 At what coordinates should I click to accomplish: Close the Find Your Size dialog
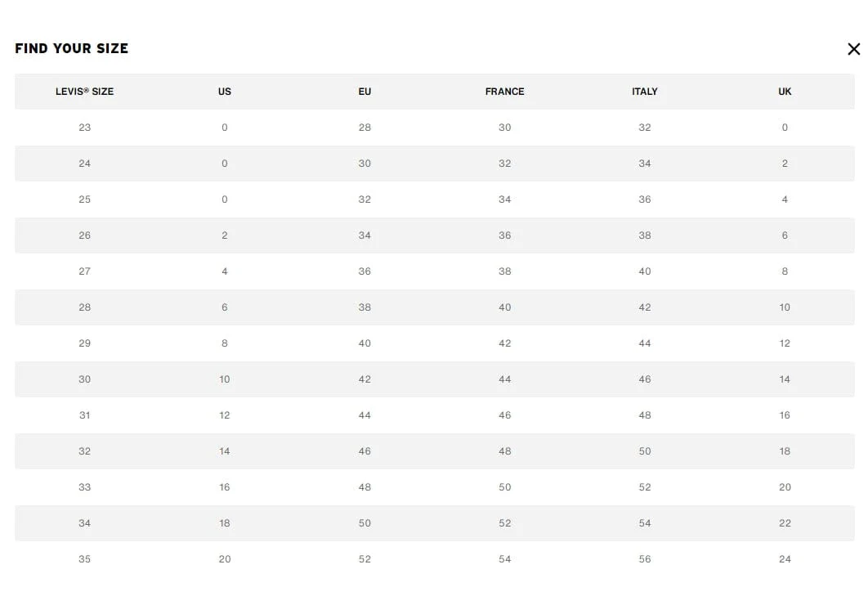click(x=853, y=49)
